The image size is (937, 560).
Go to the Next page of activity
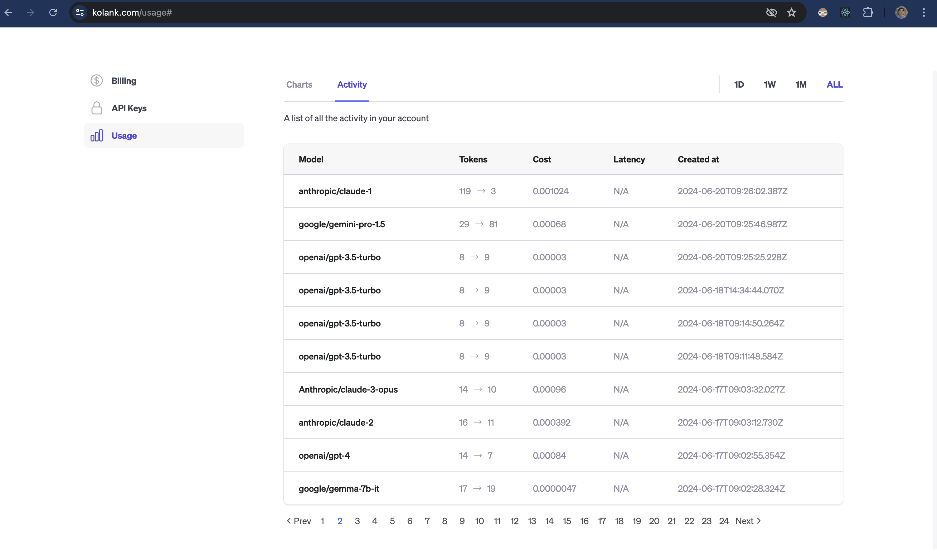coord(748,521)
